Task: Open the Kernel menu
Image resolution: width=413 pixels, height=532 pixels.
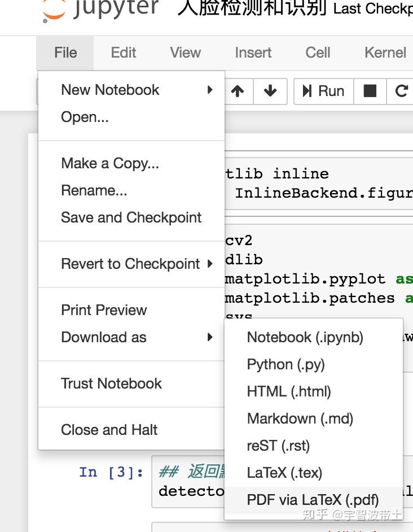Action: coord(385,53)
